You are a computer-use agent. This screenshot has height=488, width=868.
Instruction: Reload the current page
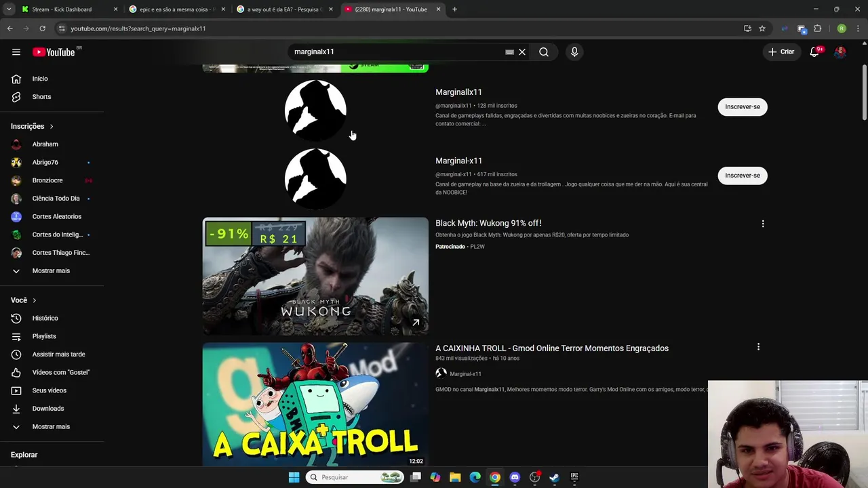coord(42,28)
